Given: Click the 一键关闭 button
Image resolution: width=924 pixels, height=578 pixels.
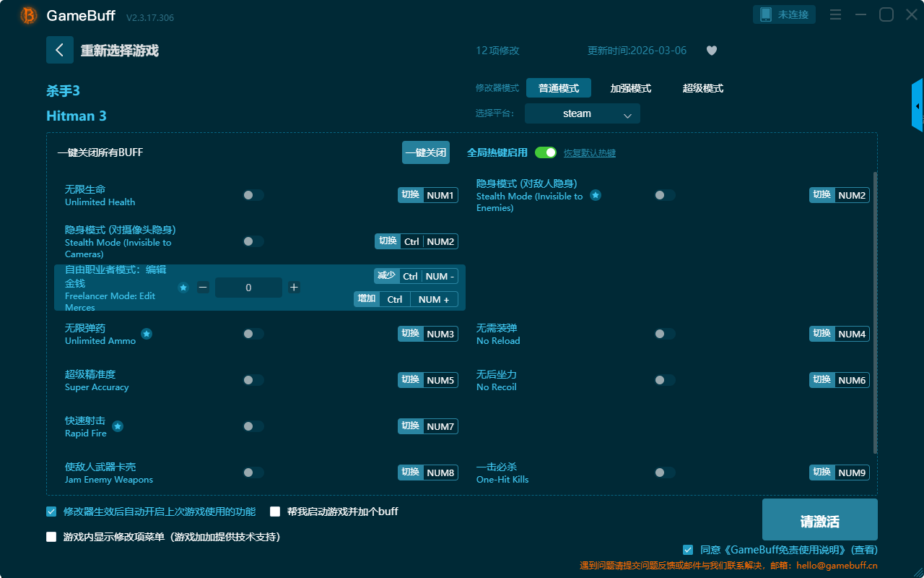Looking at the screenshot, I should pyautogui.click(x=425, y=152).
